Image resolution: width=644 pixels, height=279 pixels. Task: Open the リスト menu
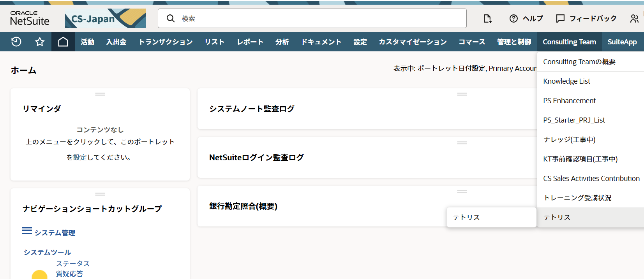point(215,42)
